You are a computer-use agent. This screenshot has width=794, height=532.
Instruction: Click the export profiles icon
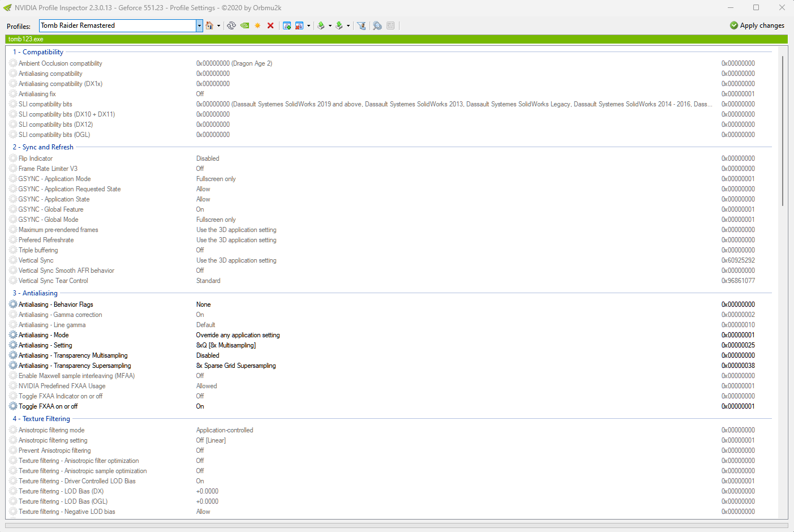[x=321, y=25]
